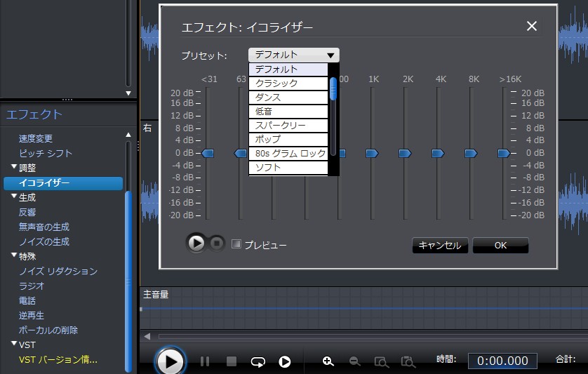Choose the ソフト preset
The height and width of the screenshot is (374, 588).
coord(288,167)
